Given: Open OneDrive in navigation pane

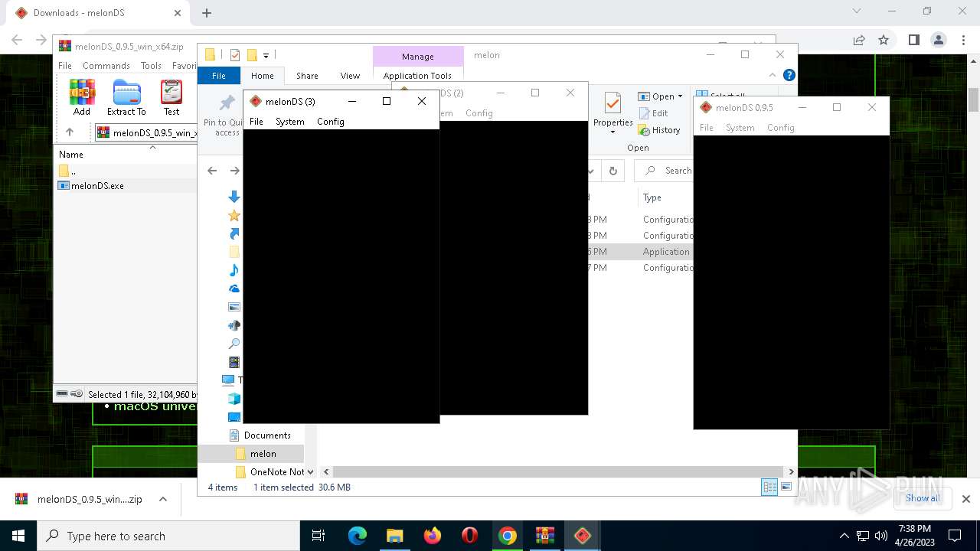Looking at the screenshot, I should click(x=234, y=289).
